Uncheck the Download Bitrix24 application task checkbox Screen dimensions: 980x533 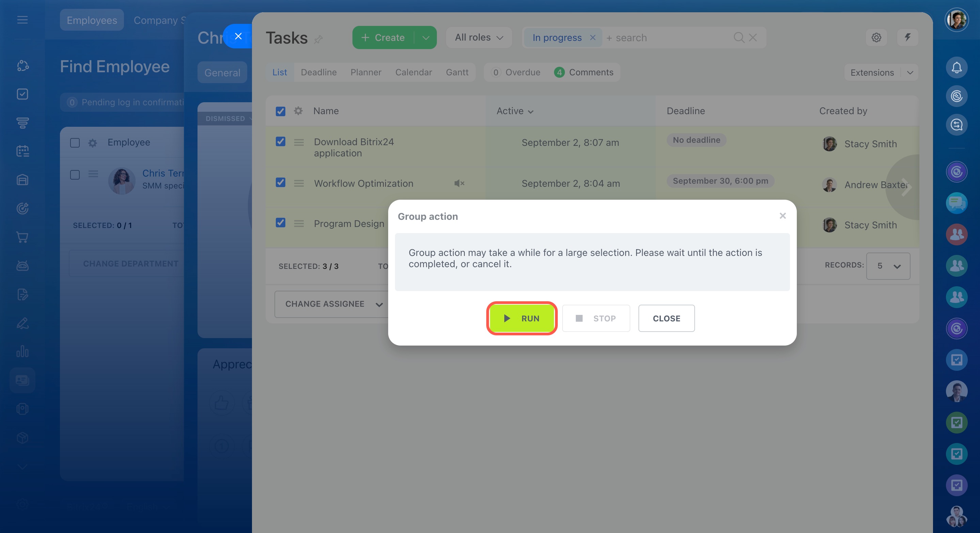click(280, 142)
